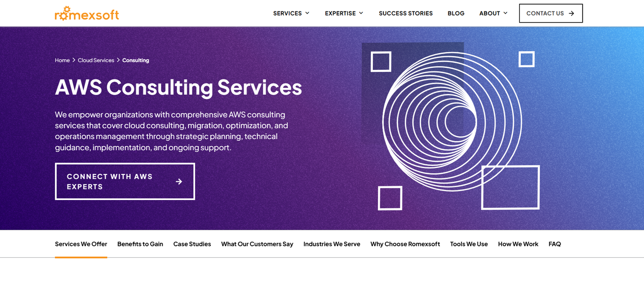Jump to the FAQ section
644x294 pixels.
[555, 244]
